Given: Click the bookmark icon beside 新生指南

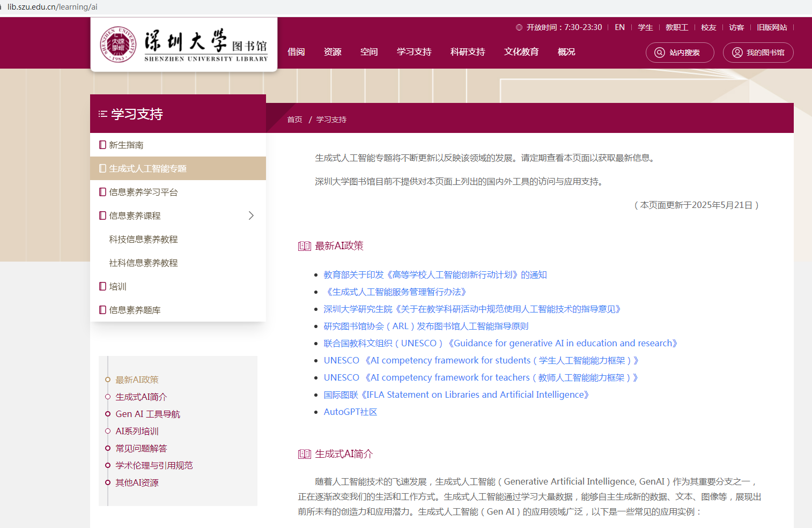Looking at the screenshot, I should (102, 145).
